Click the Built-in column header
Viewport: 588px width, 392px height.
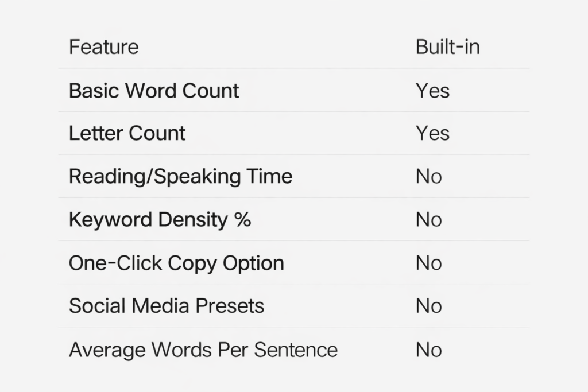447,47
